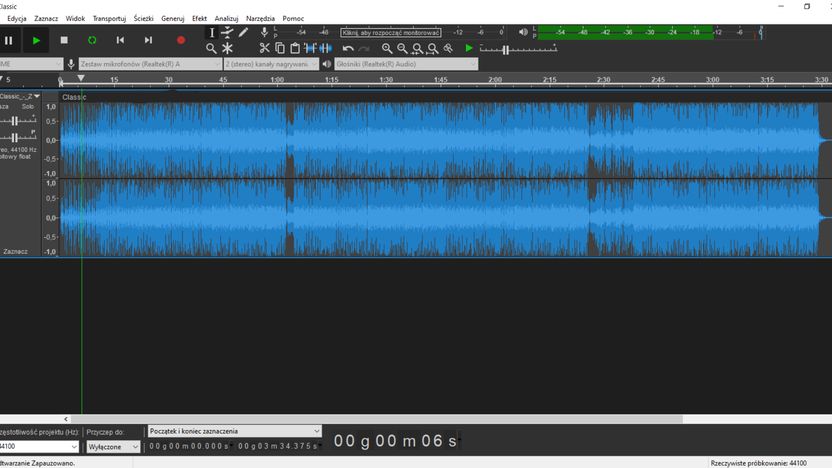Open the recording device dropdown 'Zestaw mikrofonów'
The width and height of the screenshot is (832, 468).
pyautogui.click(x=150, y=64)
